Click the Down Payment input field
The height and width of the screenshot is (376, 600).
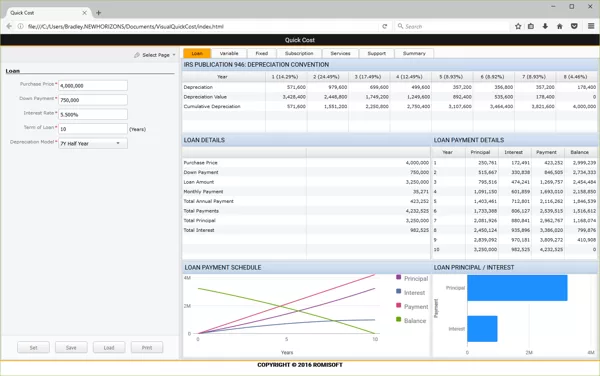pos(93,100)
